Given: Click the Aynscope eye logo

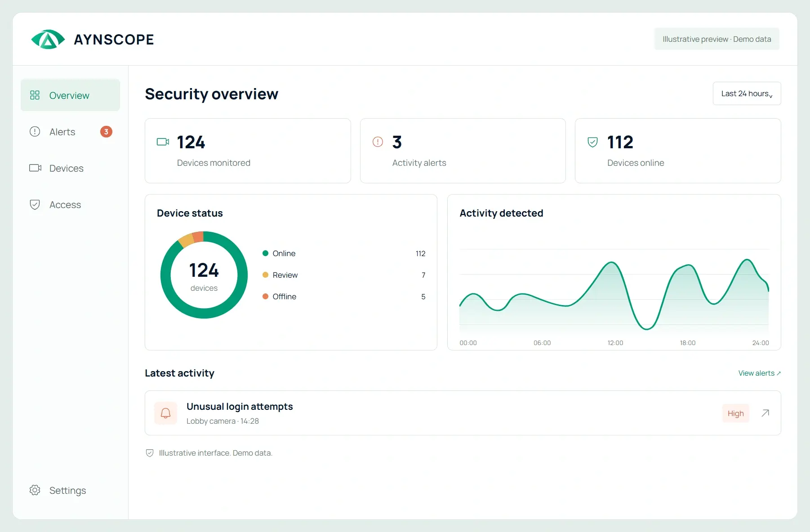Looking at the screenshot, I should coord(48,40).
